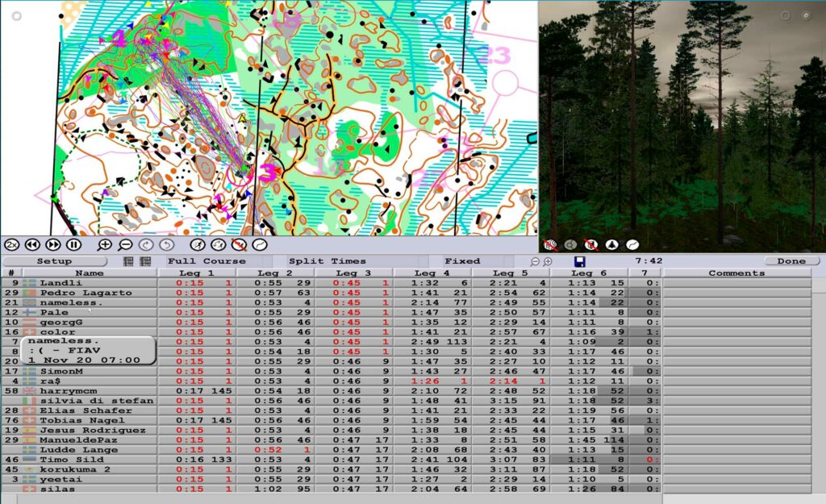
Task: Save results with the floppy disk icon
Action: coord(579,262)
